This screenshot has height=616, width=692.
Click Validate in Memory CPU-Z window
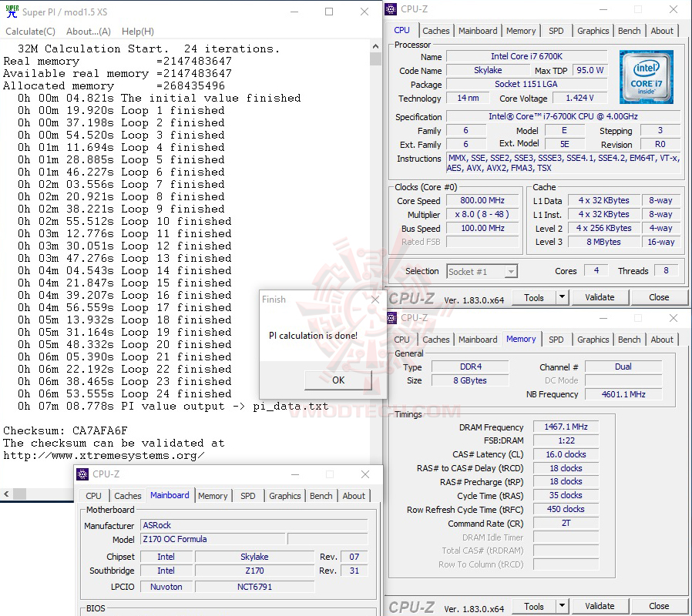point(600,606)
